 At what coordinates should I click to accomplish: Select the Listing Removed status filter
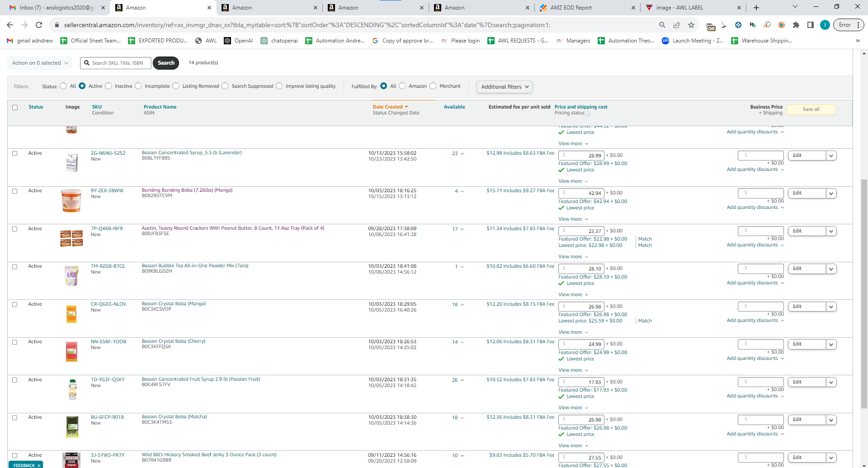click(176, 86)
